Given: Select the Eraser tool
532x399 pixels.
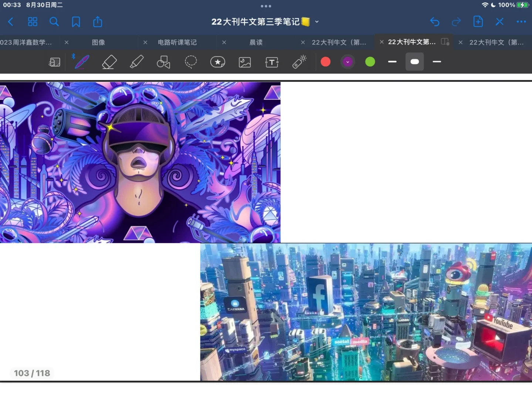Looking at the screenshot, I should click(x=109, y=62).
